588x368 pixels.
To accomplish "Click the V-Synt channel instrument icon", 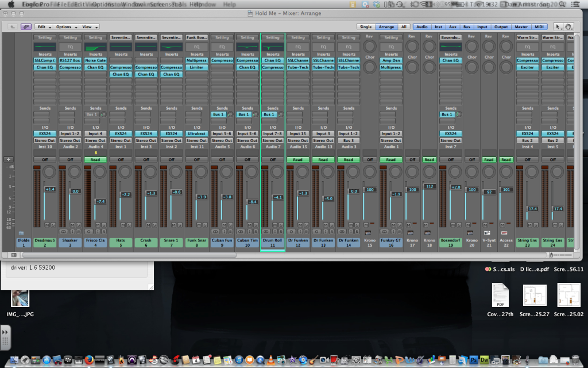I will pyautogui.click(x=487, y=233).
